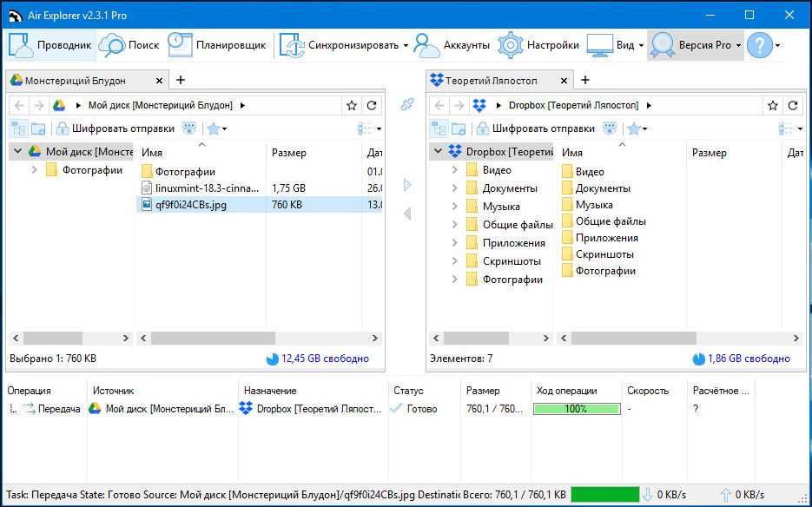The image size is (812, 507).
Task: Toggle the folder tree view in the Dropbox pane
Action: [x=438, y=128]
